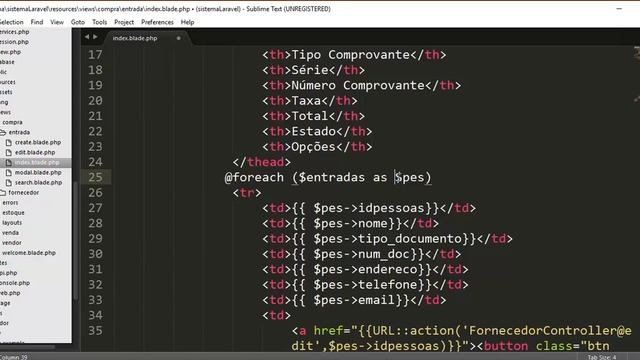Open create.blade.php in sidebar
Screen dimensions: 640x360
(x=38, y=142)
